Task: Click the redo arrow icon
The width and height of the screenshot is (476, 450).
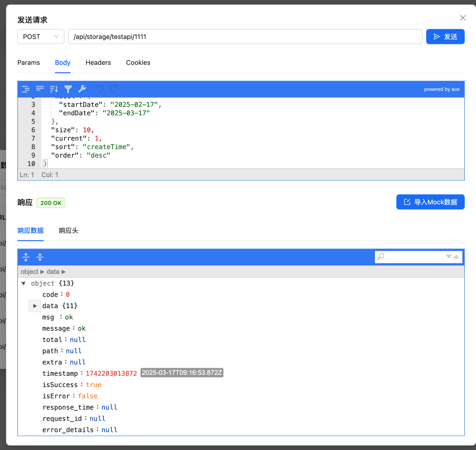Action: 114,89
